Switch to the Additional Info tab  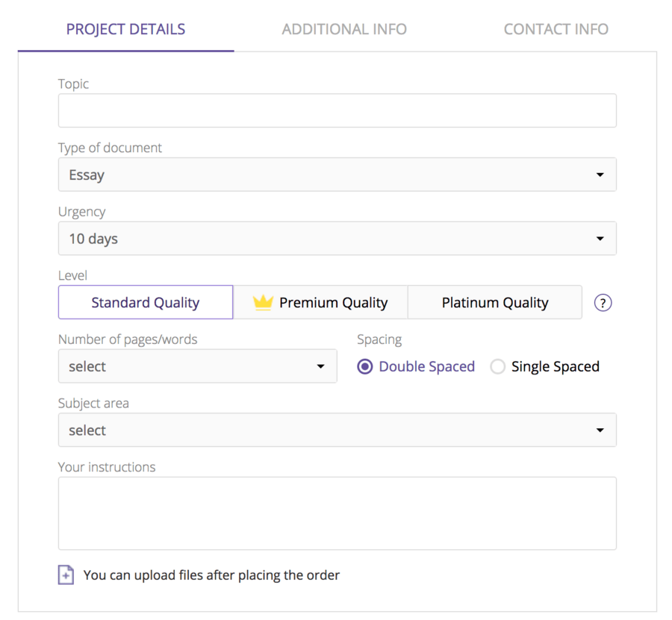pyautogui.click(x=344, y=29)
